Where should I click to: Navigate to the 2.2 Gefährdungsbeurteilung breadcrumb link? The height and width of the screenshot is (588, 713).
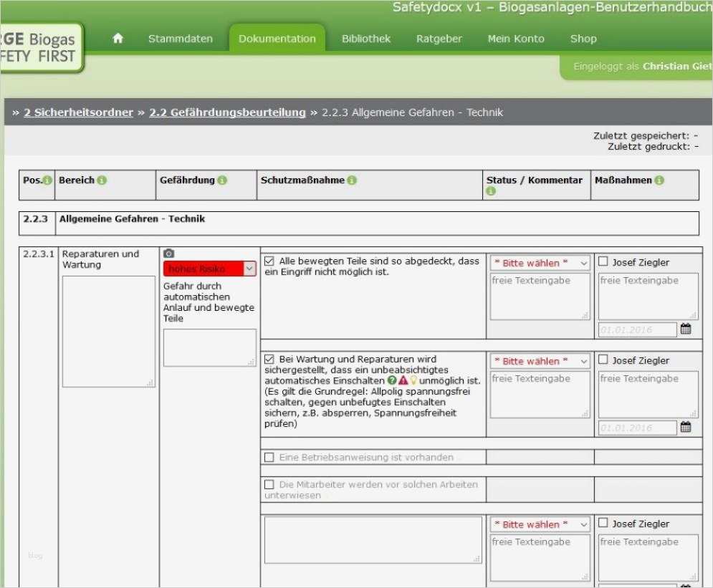pyautogui.click(x=226, y=112)
